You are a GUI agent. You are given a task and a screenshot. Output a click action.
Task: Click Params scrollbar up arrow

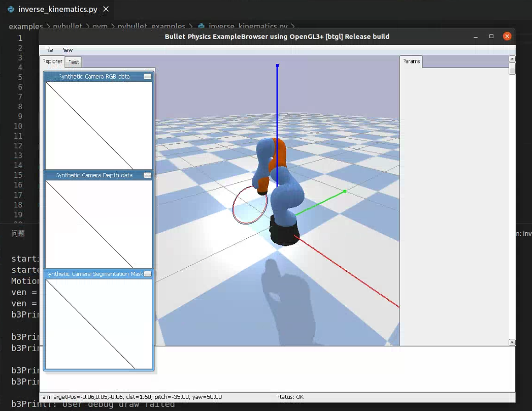[x=512, y=59]
